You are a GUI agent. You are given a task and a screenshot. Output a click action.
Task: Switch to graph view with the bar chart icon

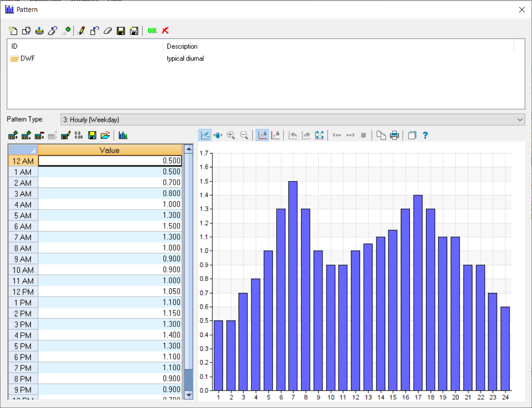(x=123, y=135)
